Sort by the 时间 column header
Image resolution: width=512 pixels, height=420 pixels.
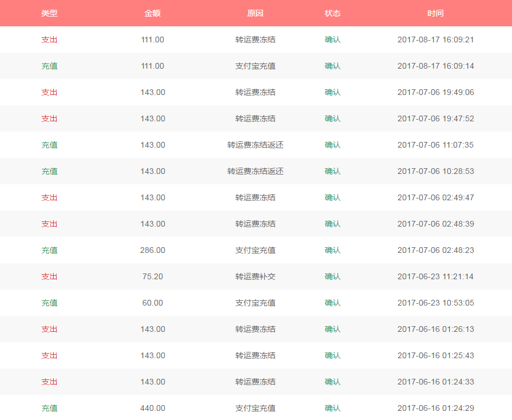435,13
